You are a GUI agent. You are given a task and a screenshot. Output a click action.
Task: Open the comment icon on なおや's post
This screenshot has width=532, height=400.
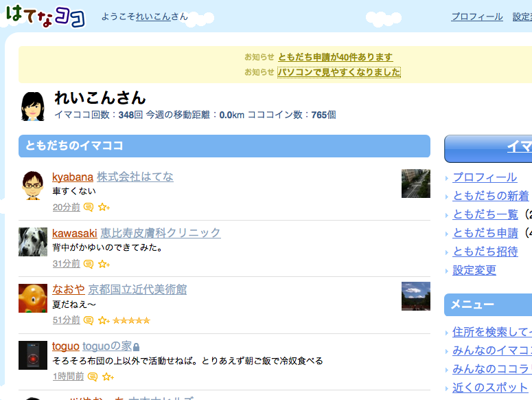coord(89,320)
